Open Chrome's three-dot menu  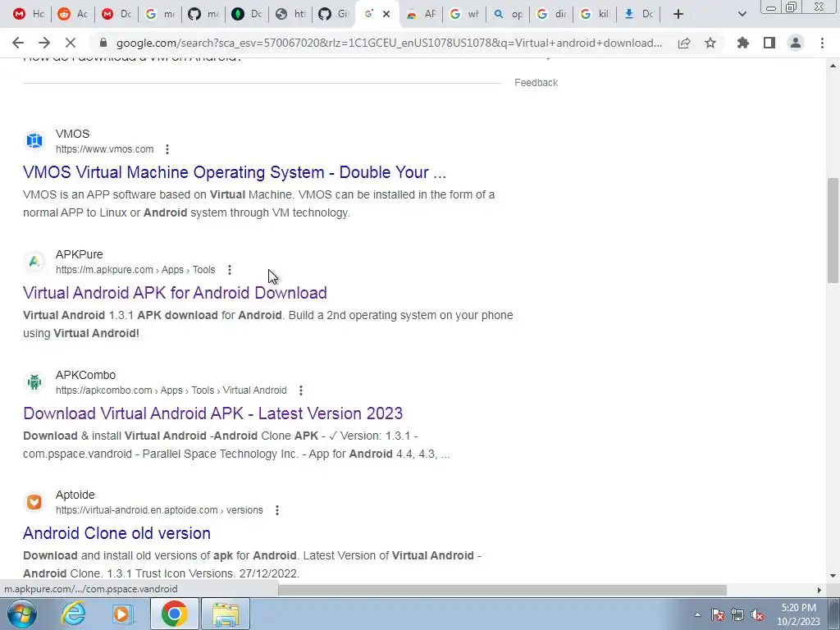pos(822,43)
